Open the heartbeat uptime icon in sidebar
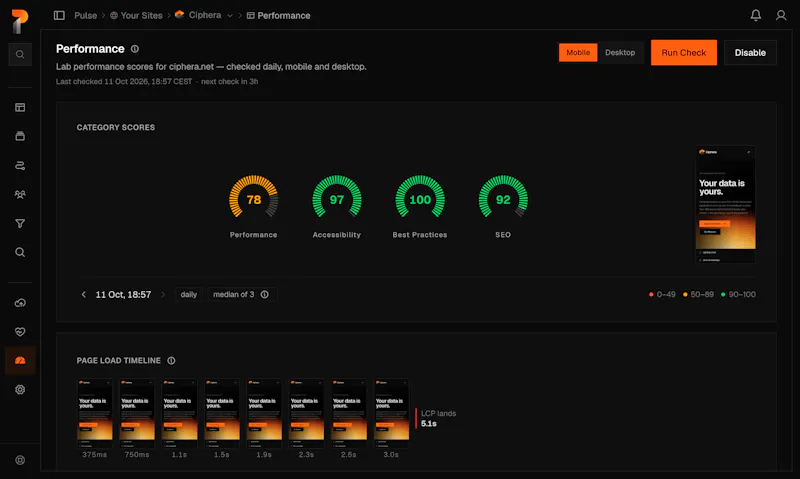800x479 pixels. click(x=20, y=332)
